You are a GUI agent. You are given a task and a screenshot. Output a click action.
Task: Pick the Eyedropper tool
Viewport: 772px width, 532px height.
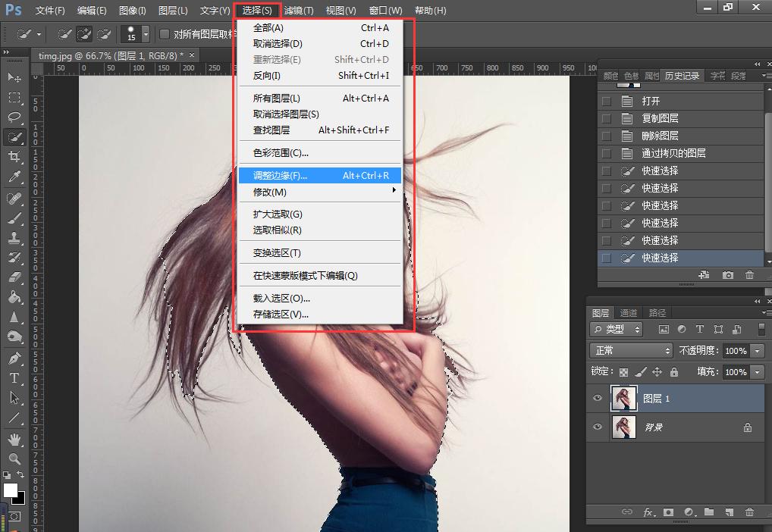pos(14,177)
